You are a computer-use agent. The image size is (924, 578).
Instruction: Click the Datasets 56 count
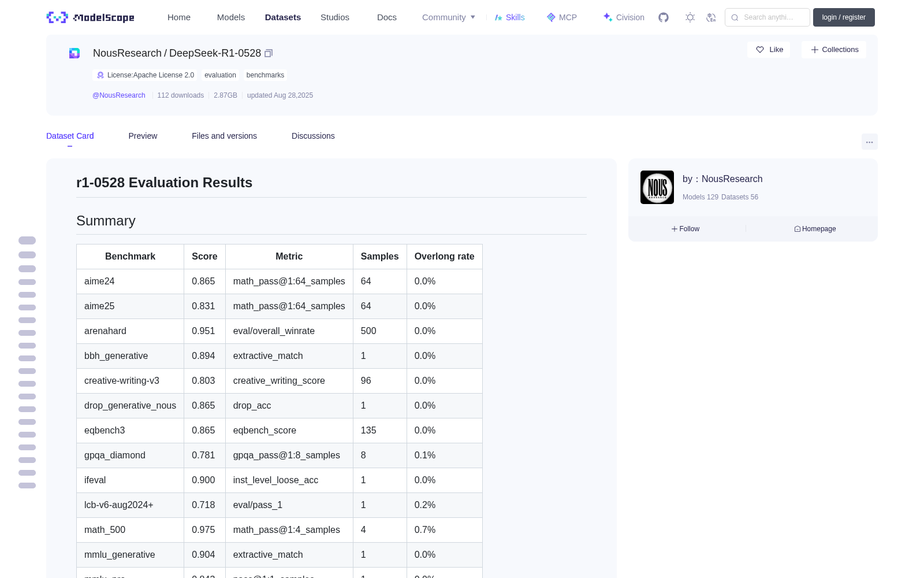pos(740,197)
